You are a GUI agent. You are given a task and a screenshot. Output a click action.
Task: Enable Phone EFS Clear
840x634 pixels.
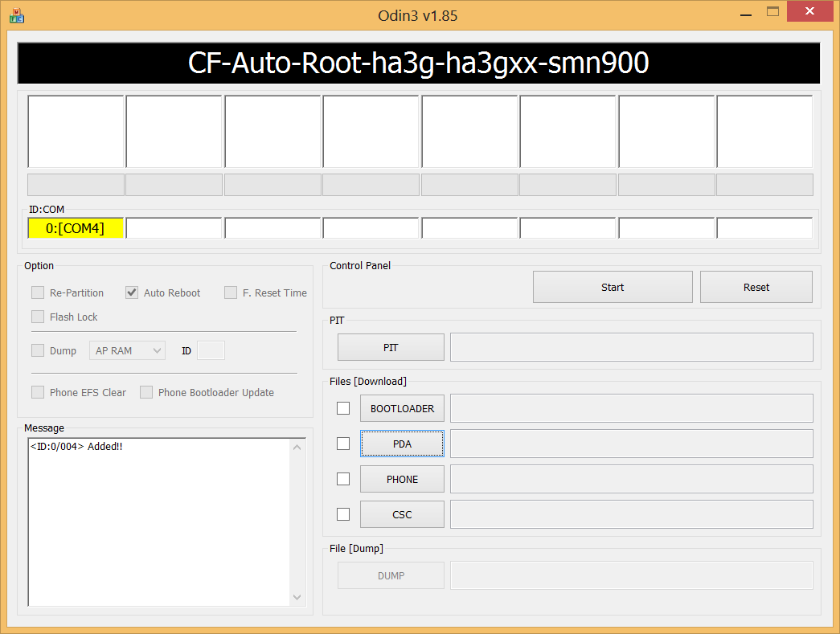click(37, 392)
